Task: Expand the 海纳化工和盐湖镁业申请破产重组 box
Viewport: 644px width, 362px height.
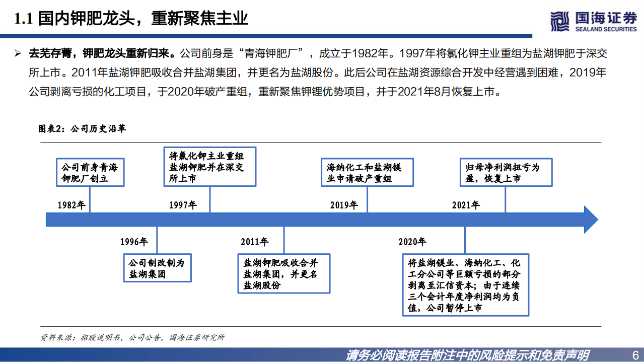Action: click(366, 173)
